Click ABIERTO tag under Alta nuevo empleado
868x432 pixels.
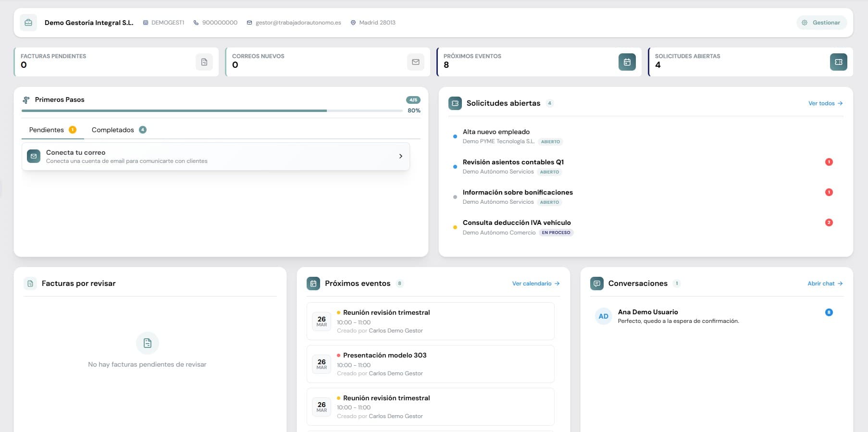pyautogui.click(x=550, y=142)
